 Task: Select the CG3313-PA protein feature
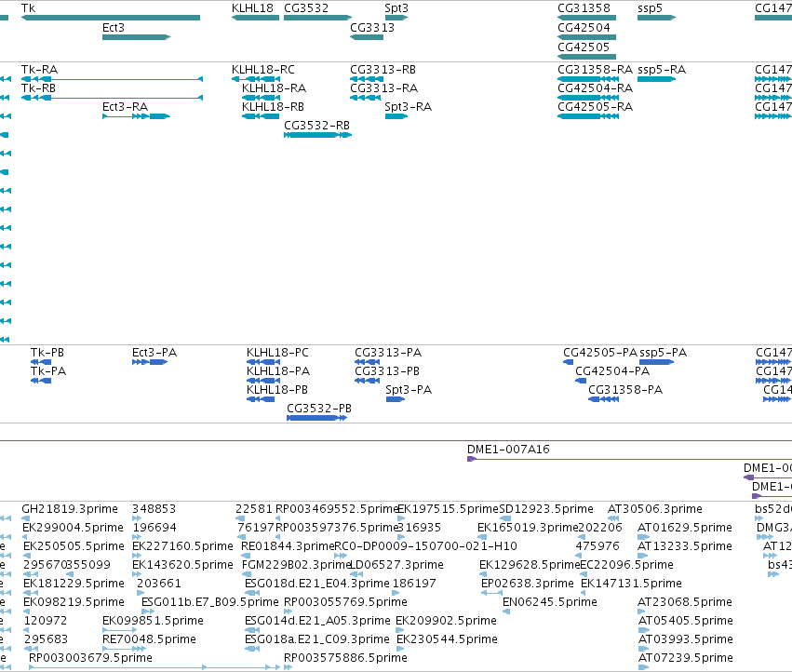(x=368, y=362)
